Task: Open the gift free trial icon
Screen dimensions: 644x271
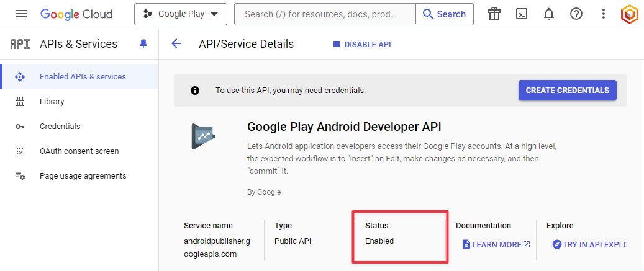Action: [494, 14]
